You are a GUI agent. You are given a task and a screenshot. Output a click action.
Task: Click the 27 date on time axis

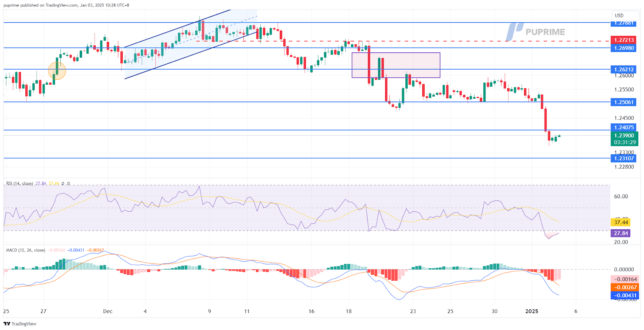pyautogui.click(x=43, y=311)
